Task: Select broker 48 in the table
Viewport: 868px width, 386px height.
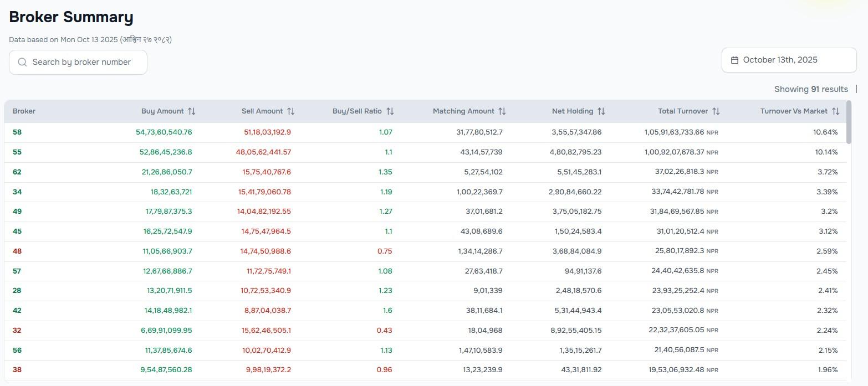Action: [17, 251]
